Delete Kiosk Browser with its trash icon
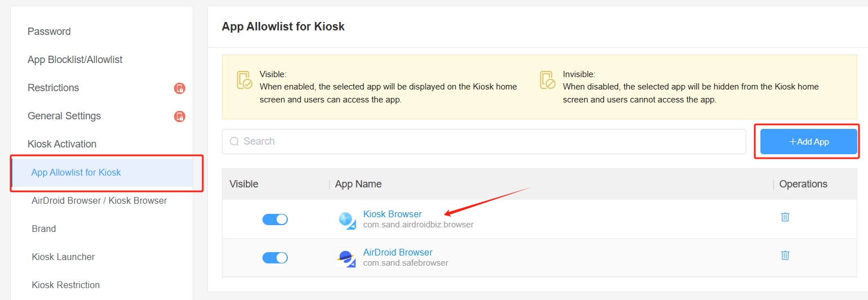 (785, 217)
